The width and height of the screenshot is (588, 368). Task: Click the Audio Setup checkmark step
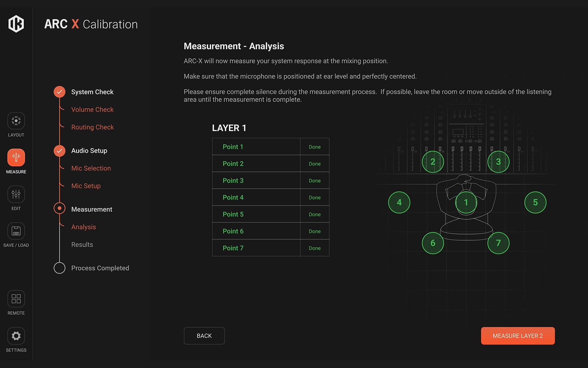click(x=59, y=151)
